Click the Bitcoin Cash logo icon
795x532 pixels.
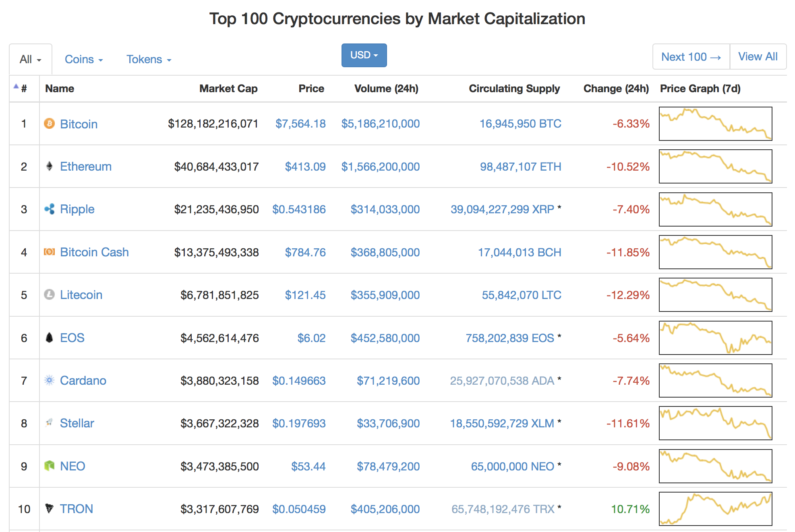click(x=49, y=252)
